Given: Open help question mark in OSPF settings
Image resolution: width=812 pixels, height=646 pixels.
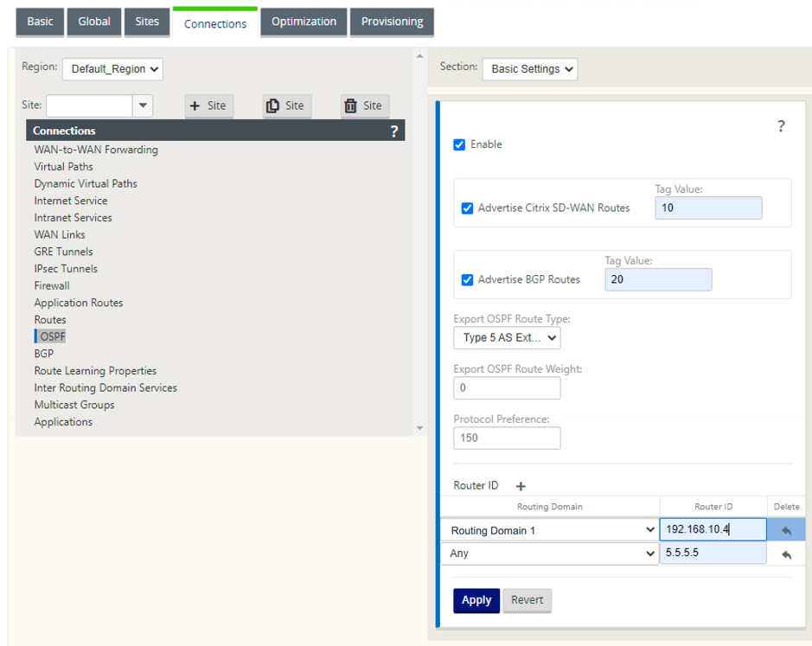Looking at the screenshot, I should [781, 126].
